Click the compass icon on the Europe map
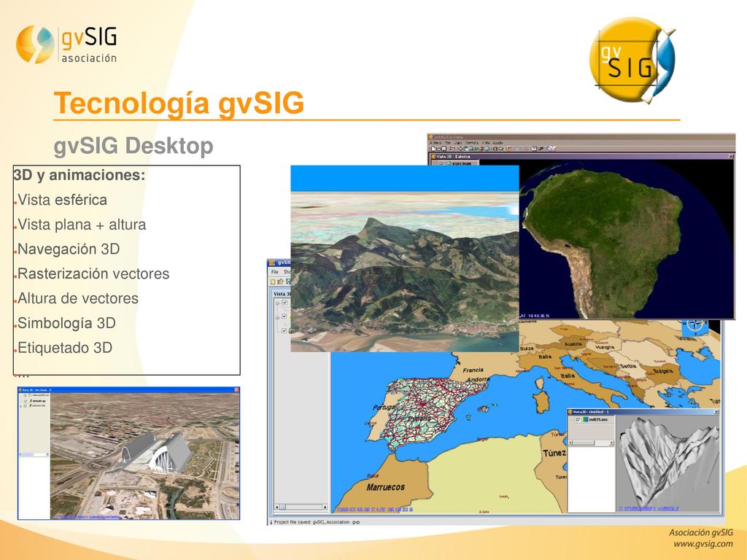This screenshot has width=747, height=560. (695, 327)
